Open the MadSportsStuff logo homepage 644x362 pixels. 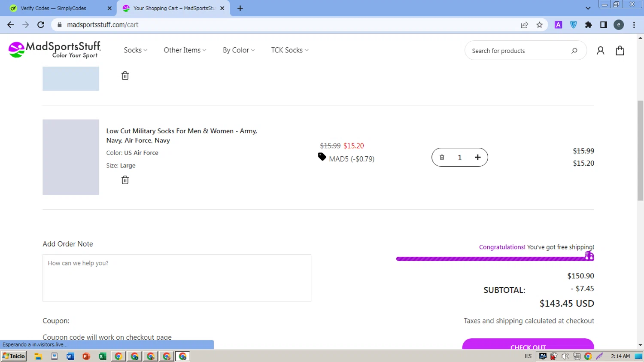(x=55, y=50)
